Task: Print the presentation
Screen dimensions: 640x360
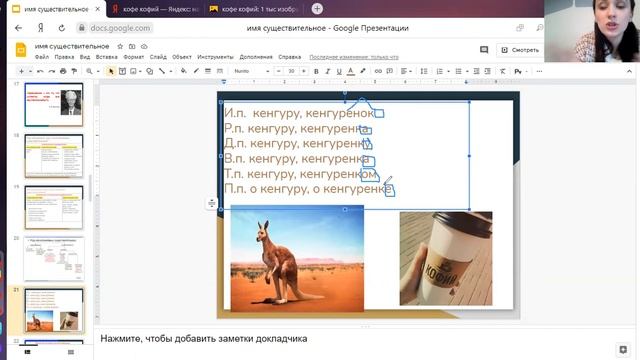Action: 63,71
